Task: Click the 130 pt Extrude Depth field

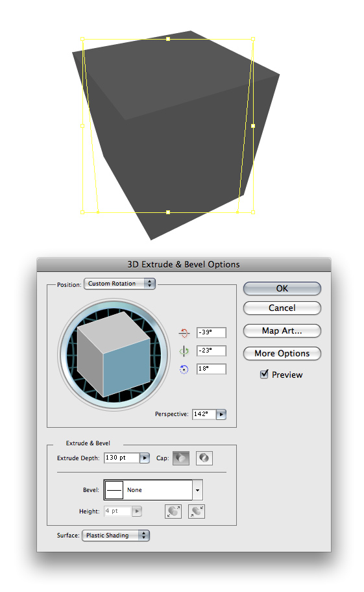Action: pos(122,458)
